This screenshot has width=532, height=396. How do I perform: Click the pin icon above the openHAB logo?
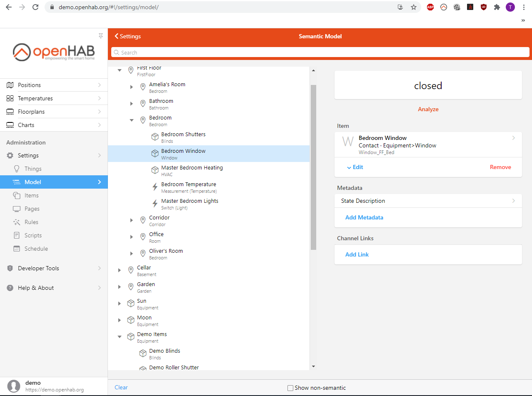click(100, 36)
